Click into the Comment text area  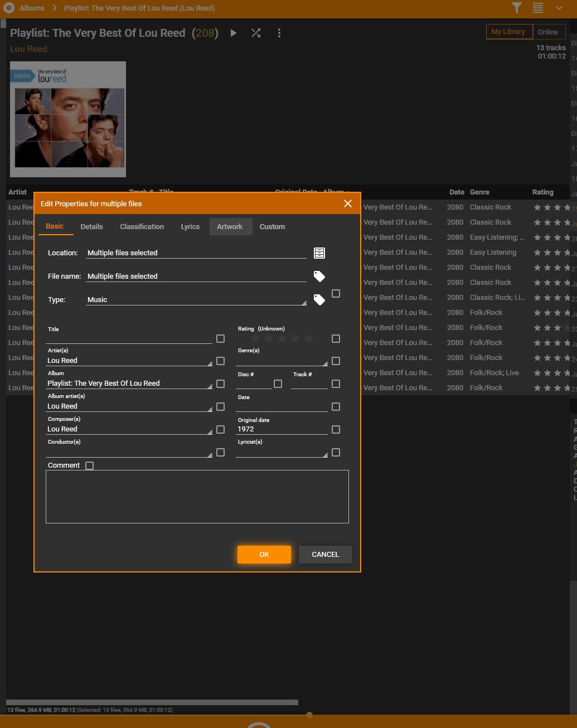(x=197, y=497)
